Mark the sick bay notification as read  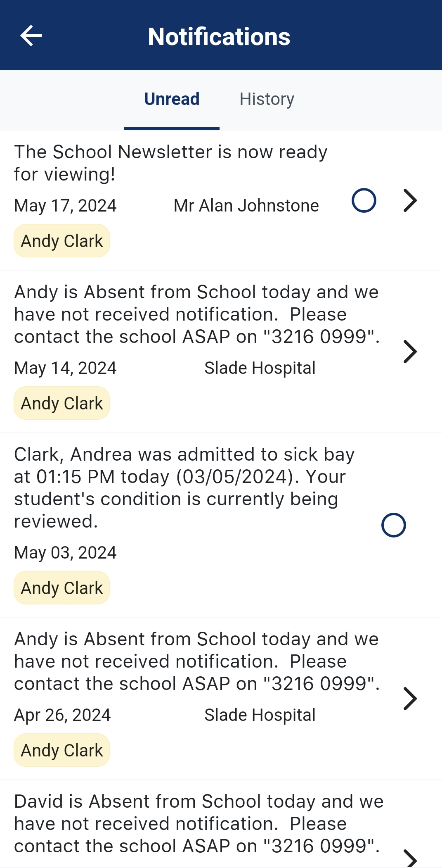point(393,525)
